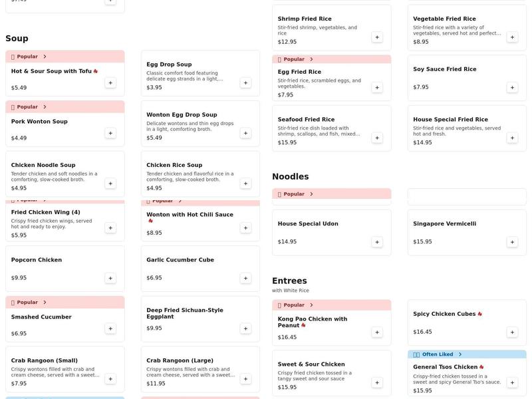Expand Often Liked tag on General Tsos Chicken

coord(460,354)
